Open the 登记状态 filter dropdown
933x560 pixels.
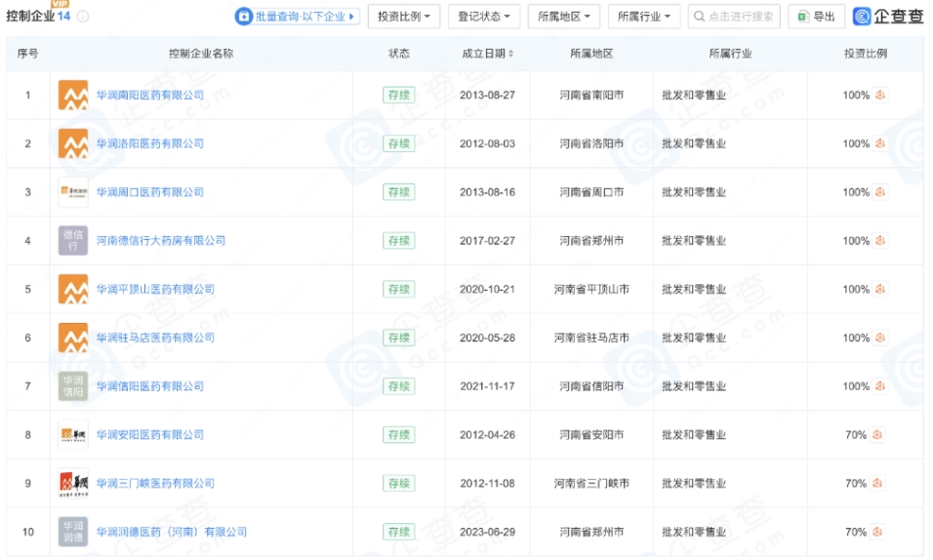[x=483, y=17]
